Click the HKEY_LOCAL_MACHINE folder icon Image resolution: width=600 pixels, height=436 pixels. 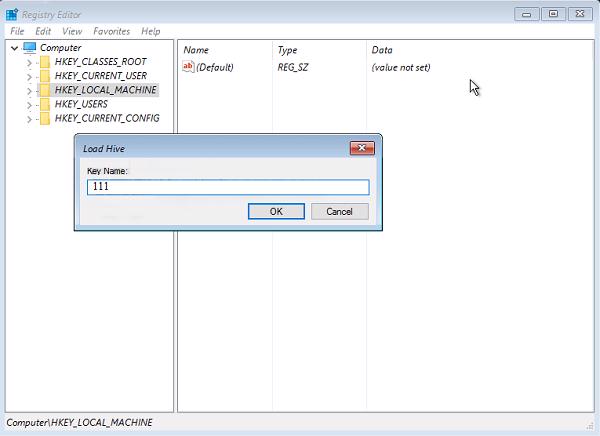point(45,90)
